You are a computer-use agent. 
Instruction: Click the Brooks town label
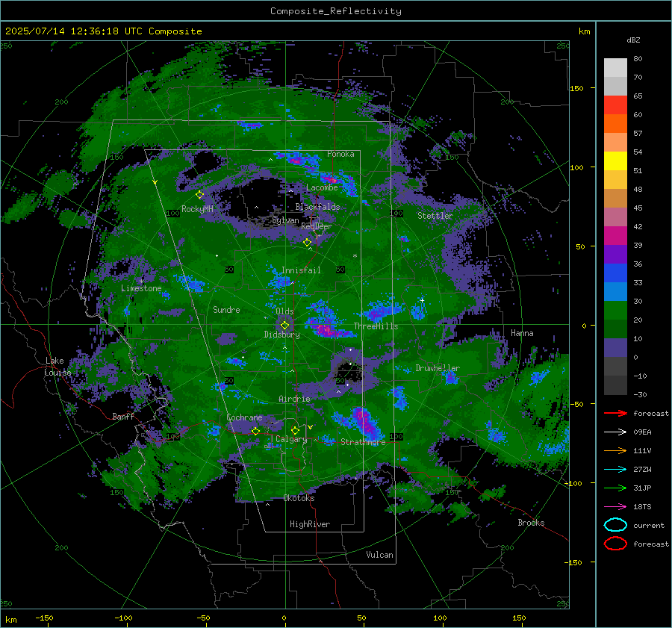[531, 523]
